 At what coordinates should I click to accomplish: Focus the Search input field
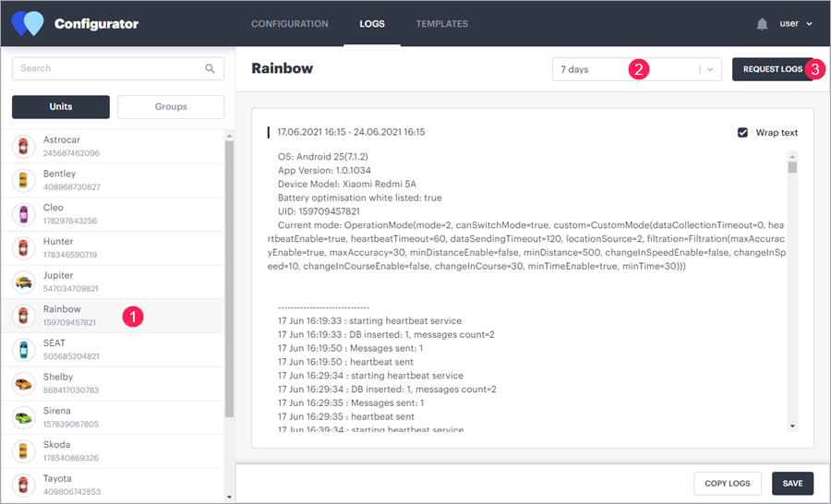(117, 68)
